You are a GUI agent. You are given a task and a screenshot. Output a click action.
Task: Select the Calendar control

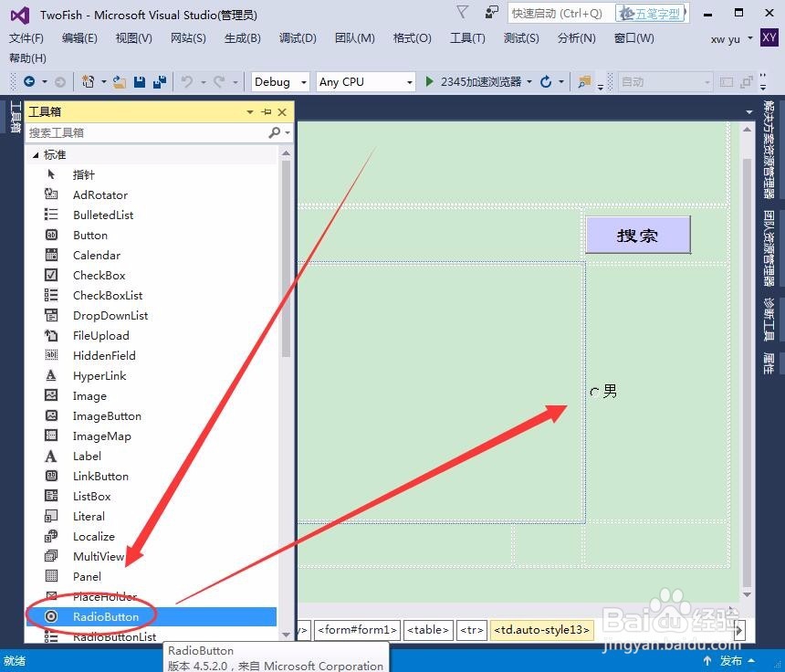click(151, 255)
